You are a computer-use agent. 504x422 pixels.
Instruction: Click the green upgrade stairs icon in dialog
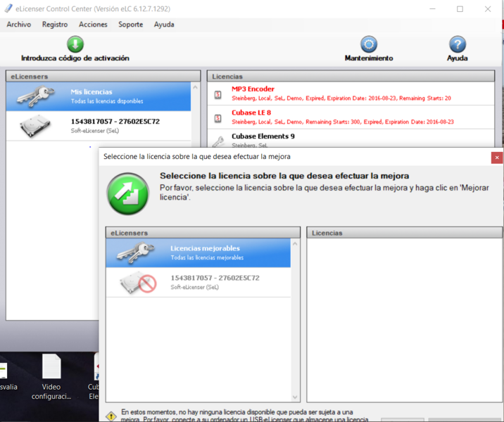[x=128, y=193]
